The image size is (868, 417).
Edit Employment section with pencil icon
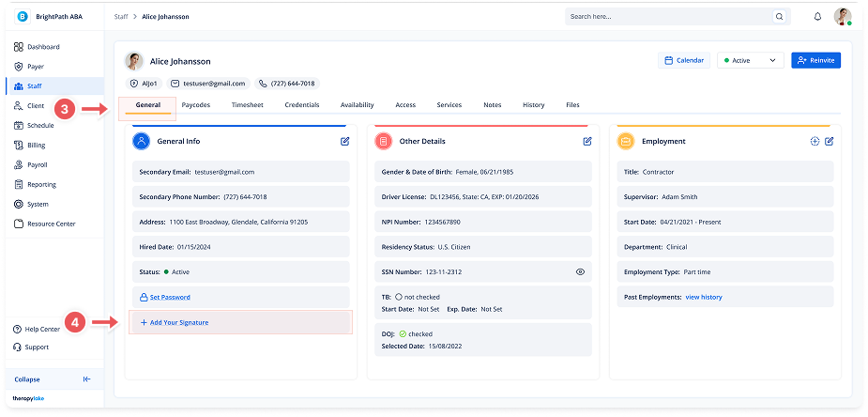830,141
